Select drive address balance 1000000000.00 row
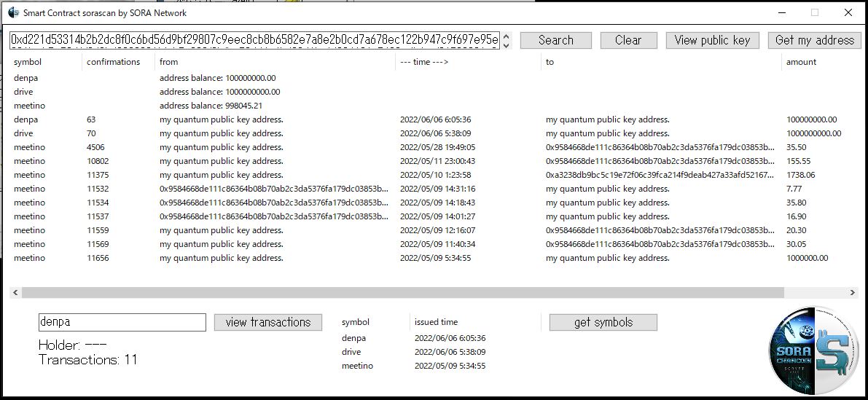This screenshot has height=400, width=868. point(434,92)
